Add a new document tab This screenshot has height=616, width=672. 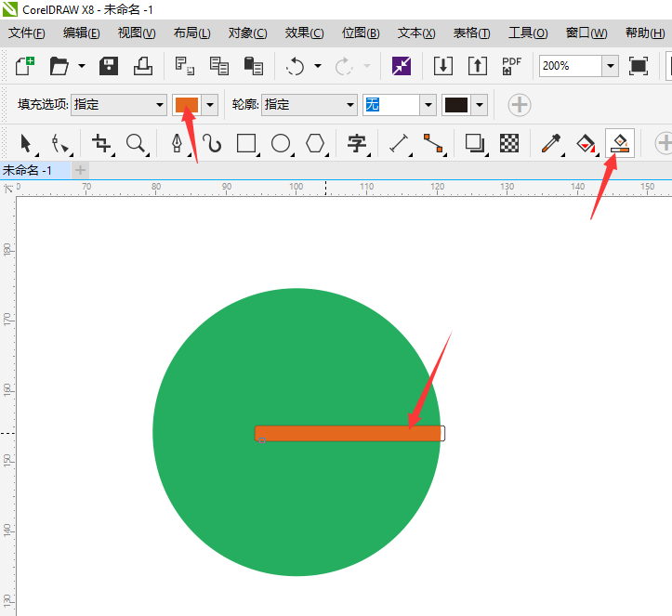pyautogui.click(x=80, y=171)
